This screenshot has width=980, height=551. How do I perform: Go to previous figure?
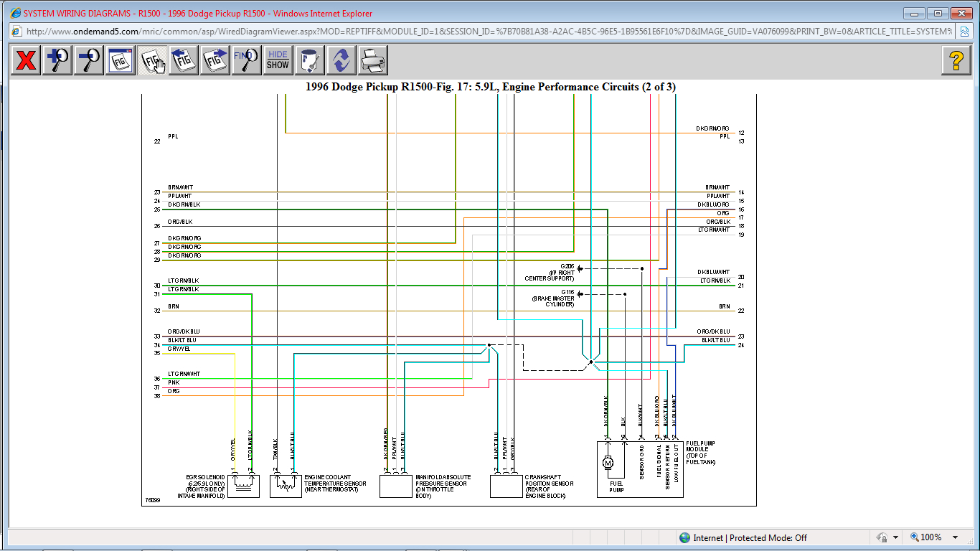pyautogui.click(x=184, y=60)
